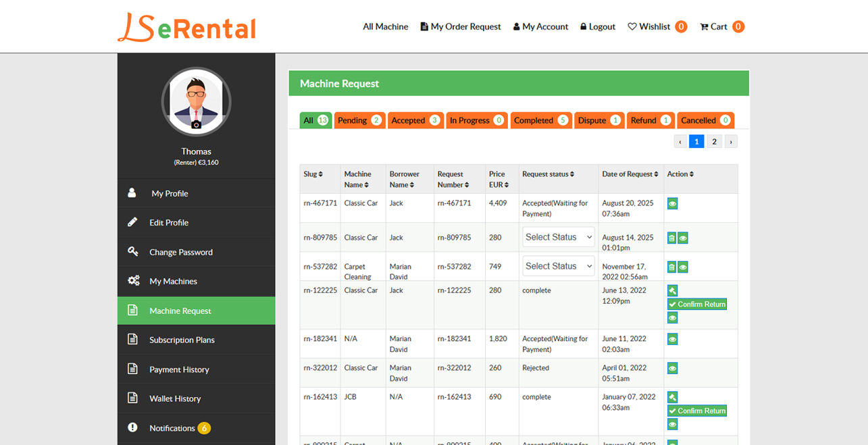
Task: Open the Wishlist heart icon
Action: pyautogui.click(x=632, y=27)
